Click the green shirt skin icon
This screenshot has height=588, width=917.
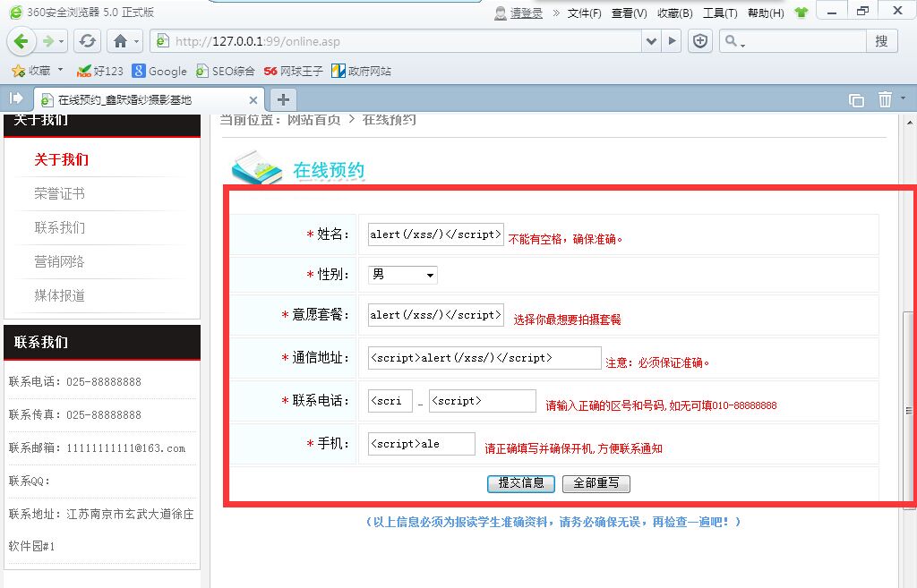point(801,13)
